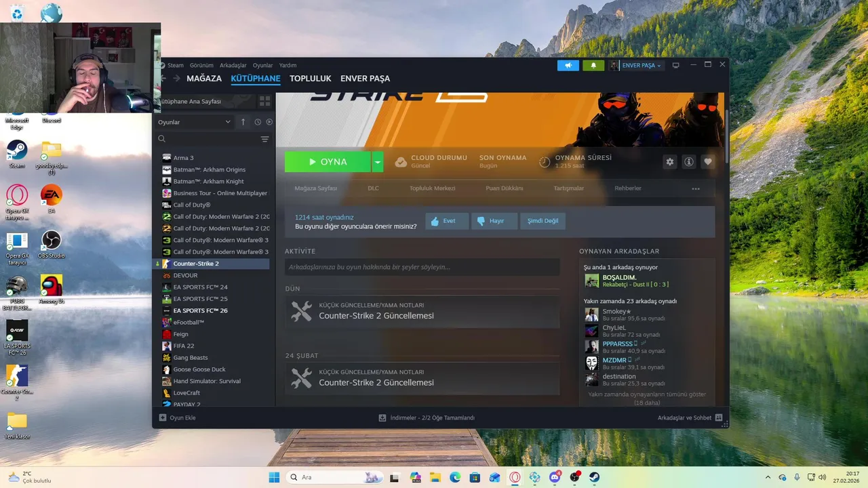Open the DLC link

[373, 188]
